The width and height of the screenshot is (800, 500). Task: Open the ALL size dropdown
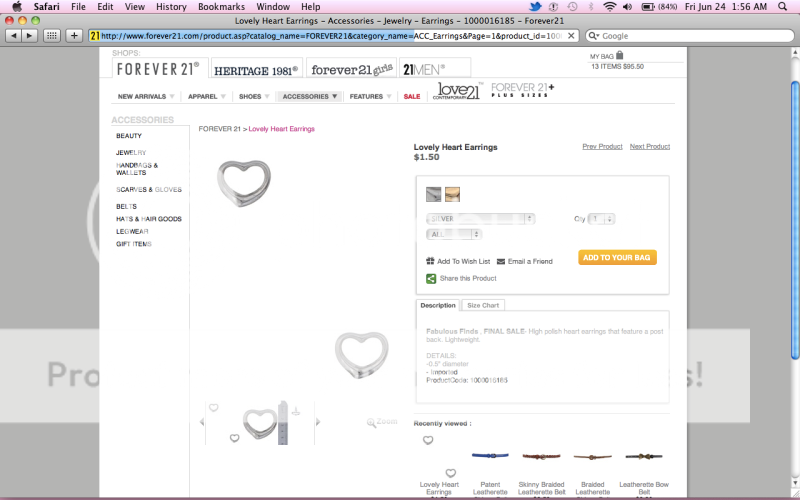click(454, 234)
